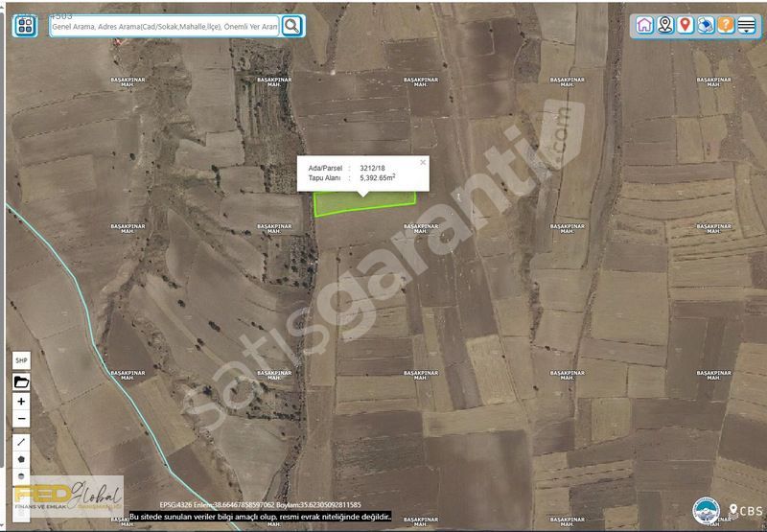Screen dimensions: 767x532
Task: Select the line drawing tool
Action: point(21,442)
